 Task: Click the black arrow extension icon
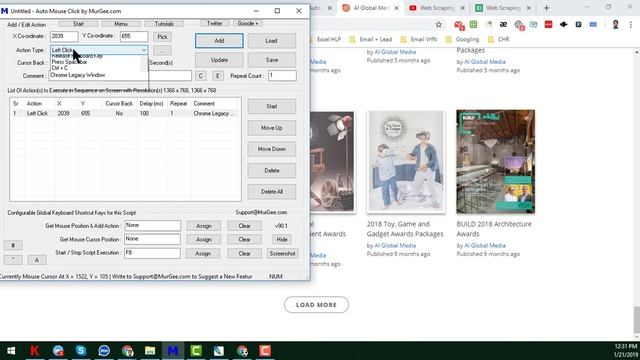[x=564, y=24]
